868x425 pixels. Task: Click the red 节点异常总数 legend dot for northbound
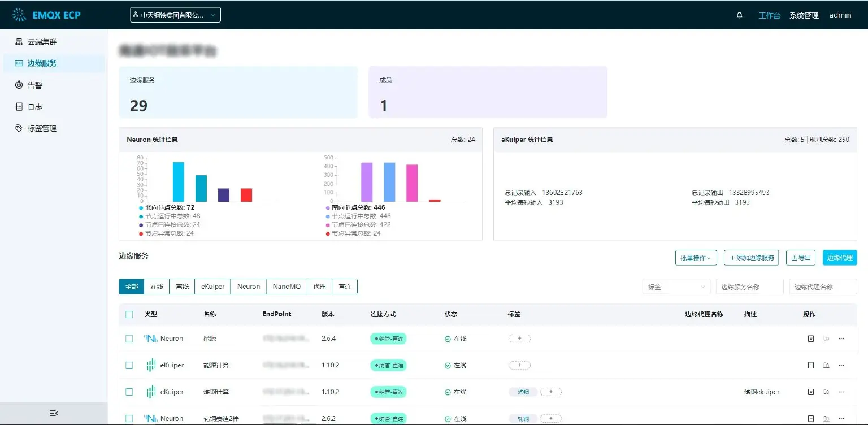tap(141, 233)
